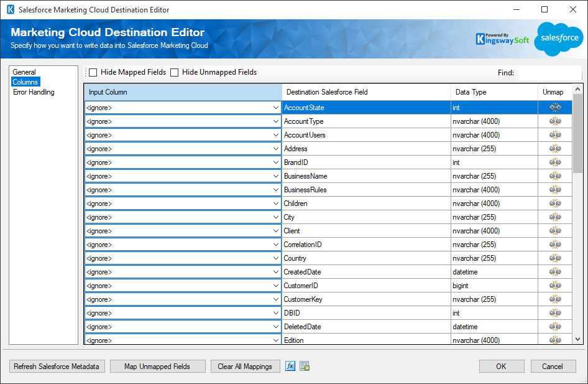Unmap the DBID field
This screenshot has width=588, height=384.
(x=555, y=313)
